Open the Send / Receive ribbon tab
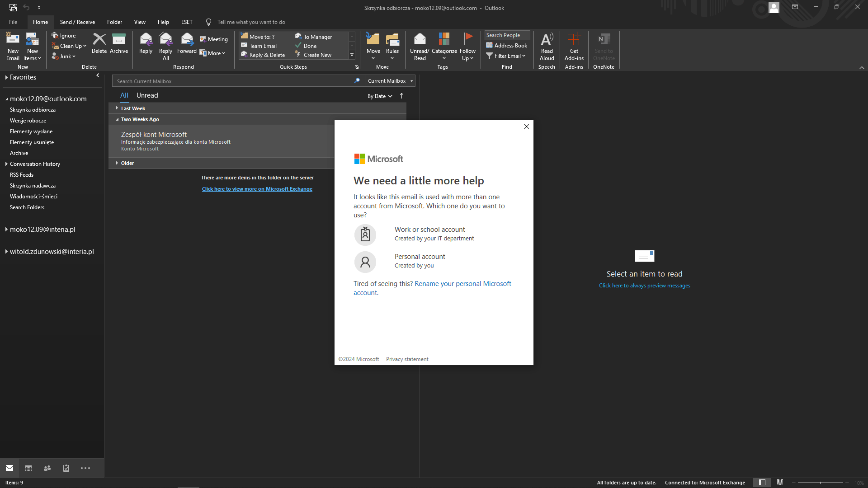 pos(77,22)
